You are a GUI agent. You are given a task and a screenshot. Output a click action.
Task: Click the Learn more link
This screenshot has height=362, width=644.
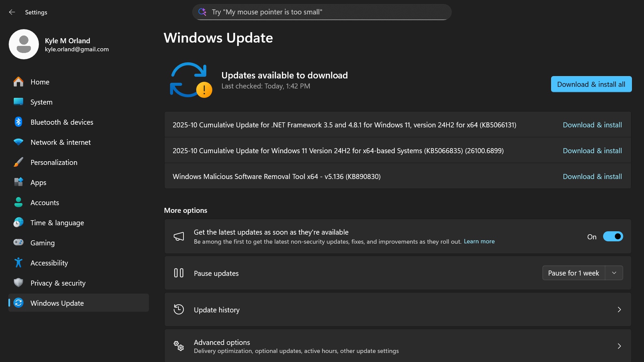click(x=479, y=241)
